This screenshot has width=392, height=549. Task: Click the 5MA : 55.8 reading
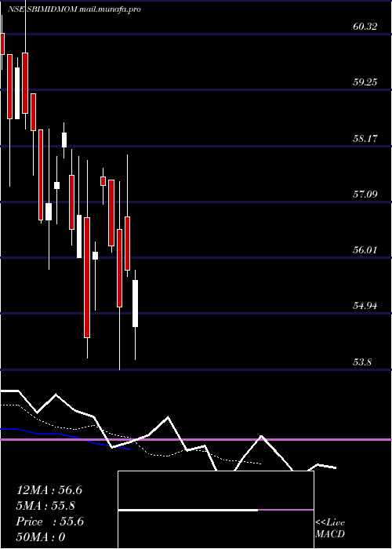click(x=46, y=506)
